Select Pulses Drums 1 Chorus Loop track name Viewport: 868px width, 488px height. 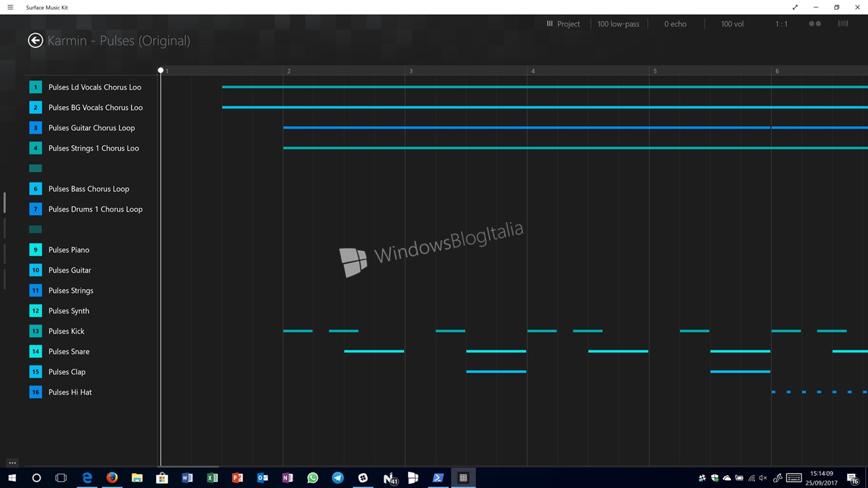[96, 209]
